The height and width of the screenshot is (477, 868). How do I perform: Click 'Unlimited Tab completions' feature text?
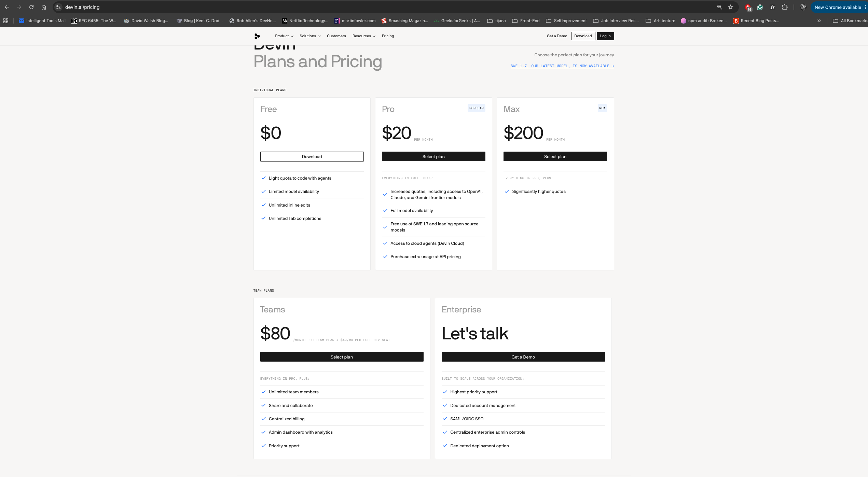click(x=295, y=219)
